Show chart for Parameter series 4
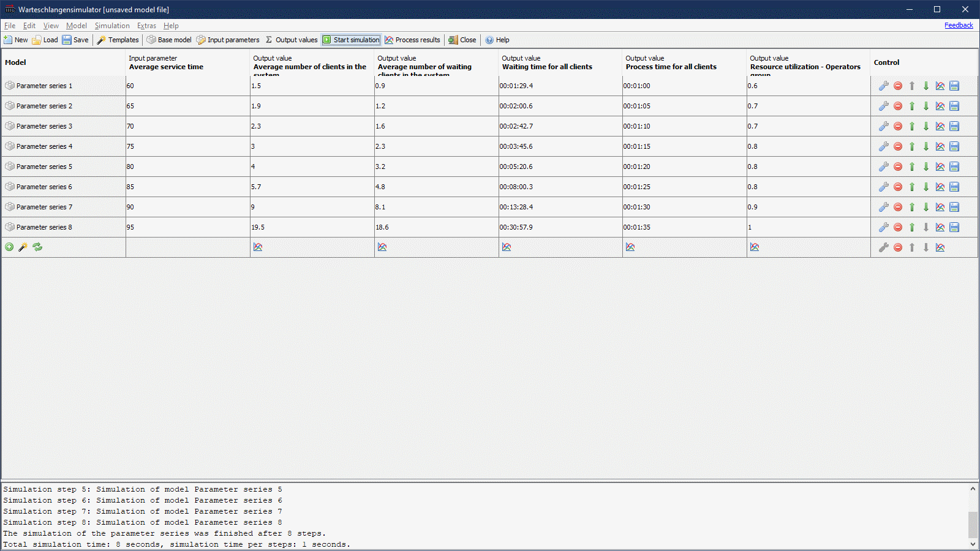The width and height of the screenshot is (980, 551). (940, 146)
